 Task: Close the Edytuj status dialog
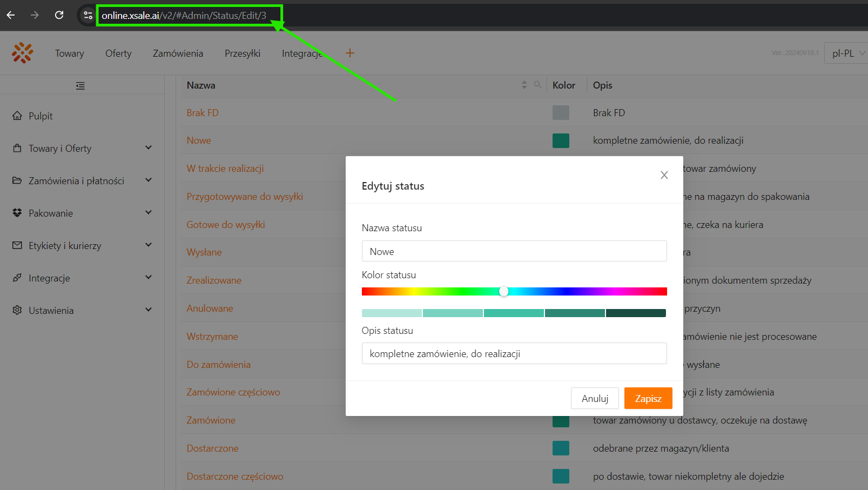point(664,175)
